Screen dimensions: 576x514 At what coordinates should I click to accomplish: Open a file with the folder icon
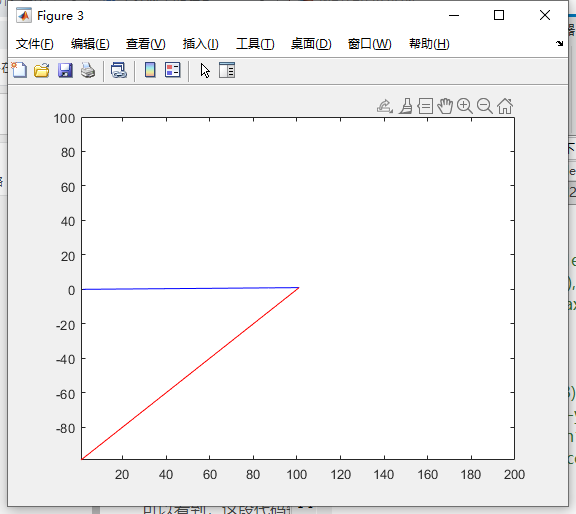point(42,70)
